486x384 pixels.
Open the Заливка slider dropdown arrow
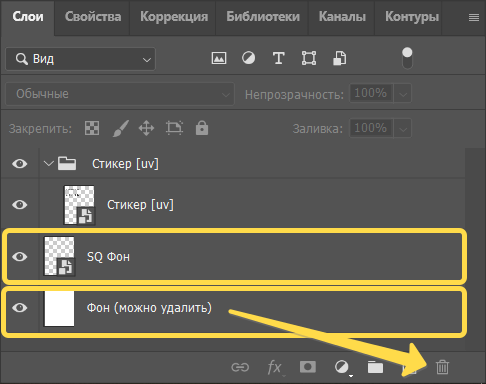click(x=403, y=128)
